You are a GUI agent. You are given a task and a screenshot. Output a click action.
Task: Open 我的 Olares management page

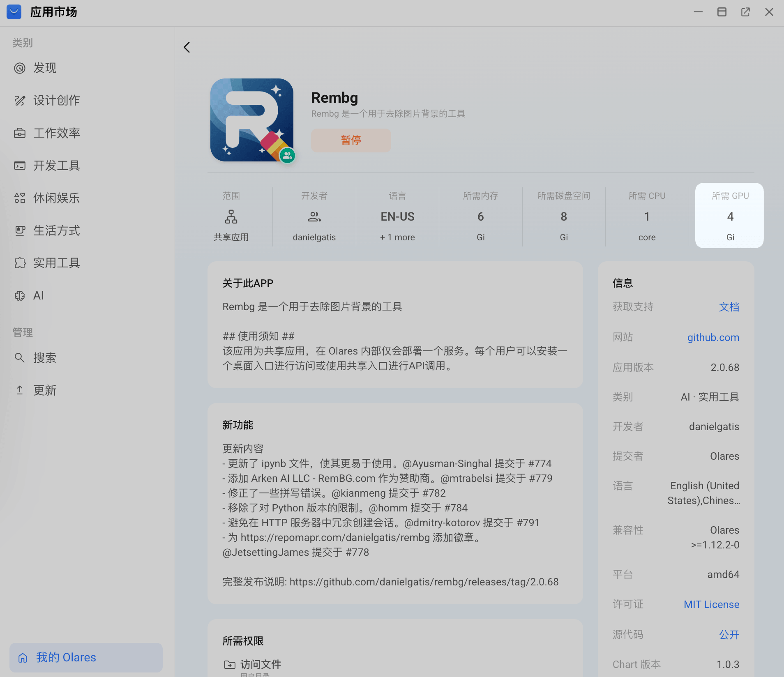[x=66, y=657]
